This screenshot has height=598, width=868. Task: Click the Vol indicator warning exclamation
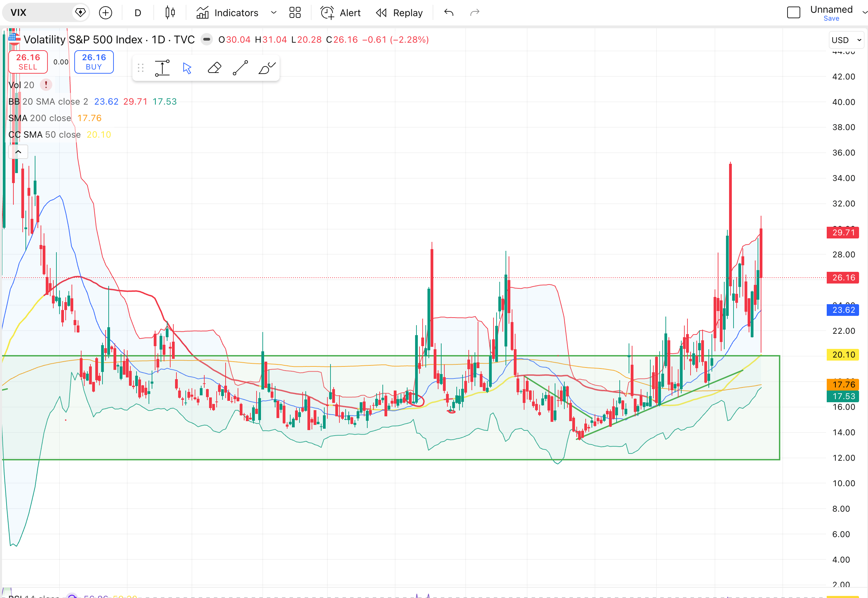click(46, 85)
